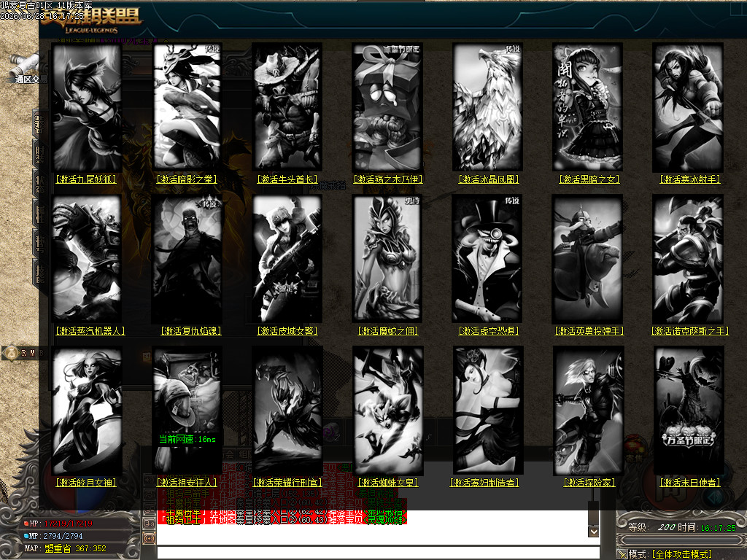Click the 激活寒冰射手 link
This screenshot has height=560, width=747.
(x=690, y=179)
